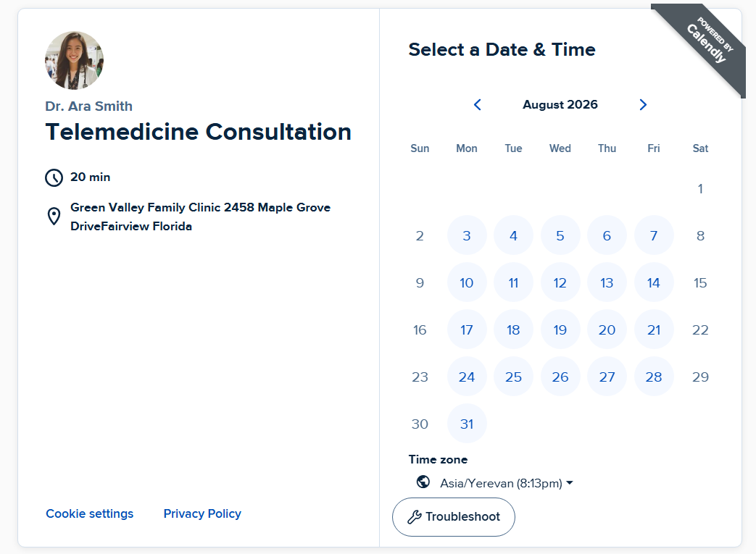This screenshot has width=756, height=554.
Task: Click the wrench icon in Troubleshoot
Action: (414, 517)
